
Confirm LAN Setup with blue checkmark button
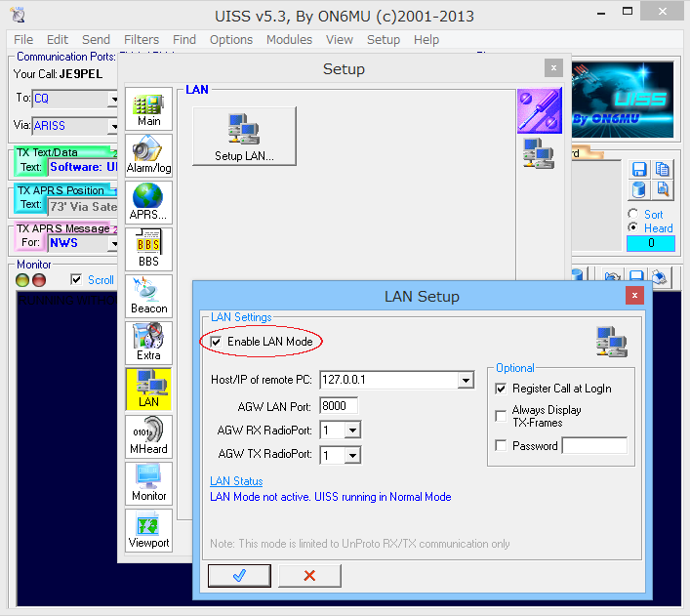coord(239,576)
